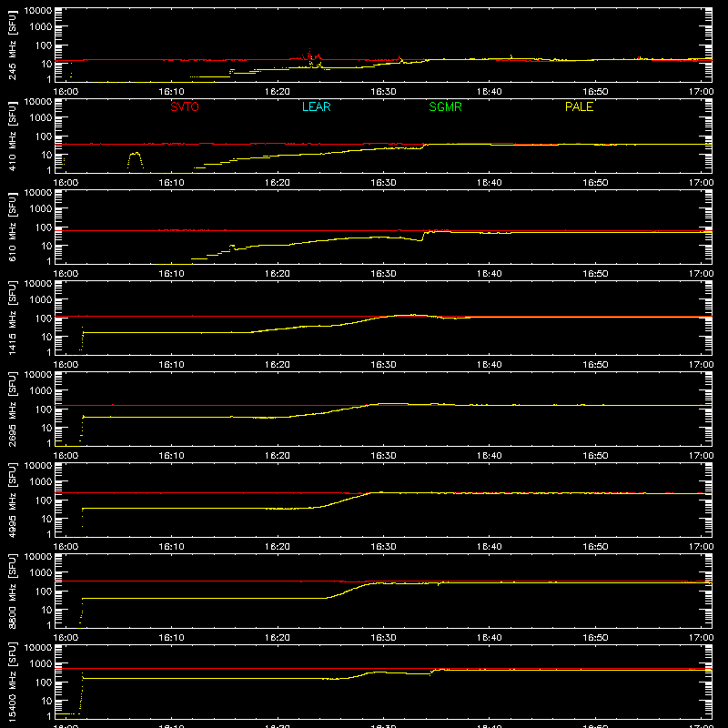
Task: Click the 1 tick of the 2695 MHz panel
Action: click(49, 443)
